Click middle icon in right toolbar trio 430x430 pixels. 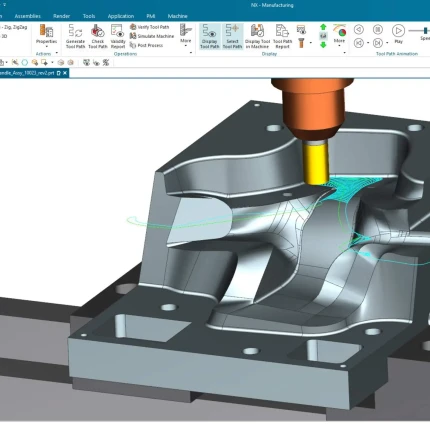[96, 62]
